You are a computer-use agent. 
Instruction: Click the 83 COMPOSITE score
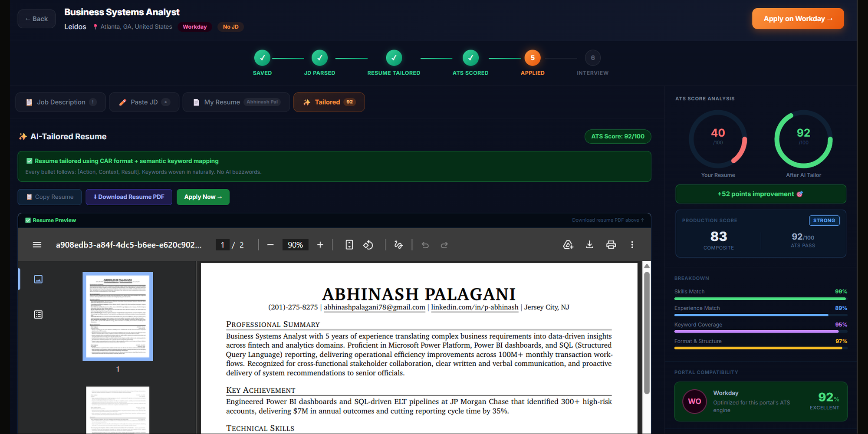719,240
